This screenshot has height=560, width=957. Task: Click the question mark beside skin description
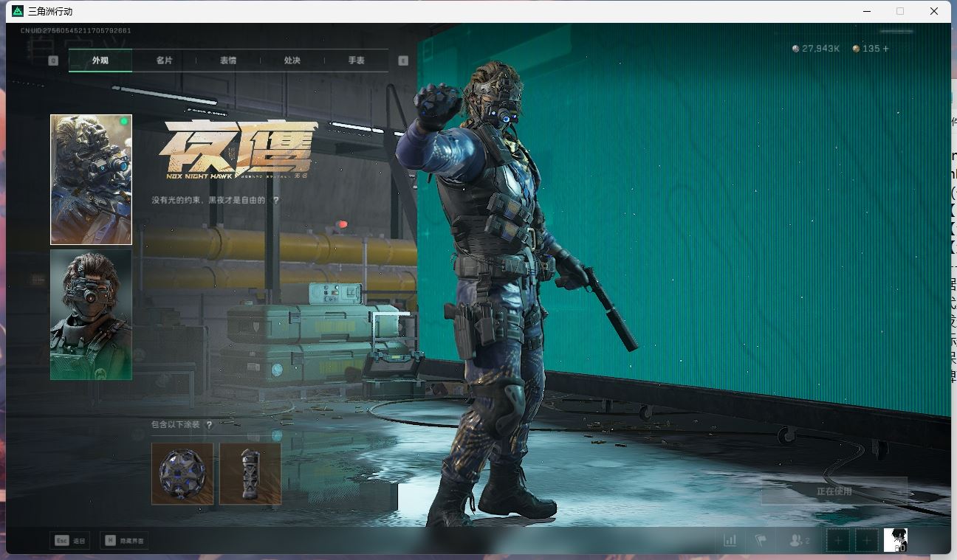pyautogui.click(x=276, y=200)
